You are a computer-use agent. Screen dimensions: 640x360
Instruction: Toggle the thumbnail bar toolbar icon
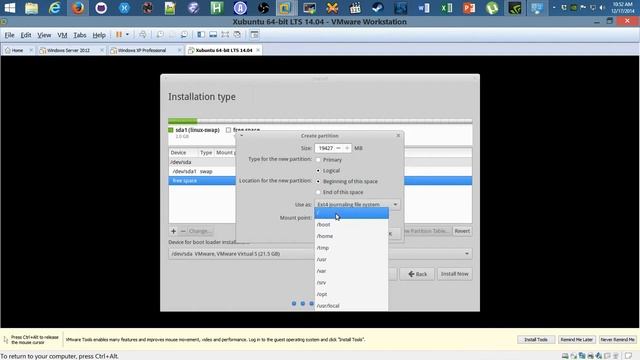point(213,35)
